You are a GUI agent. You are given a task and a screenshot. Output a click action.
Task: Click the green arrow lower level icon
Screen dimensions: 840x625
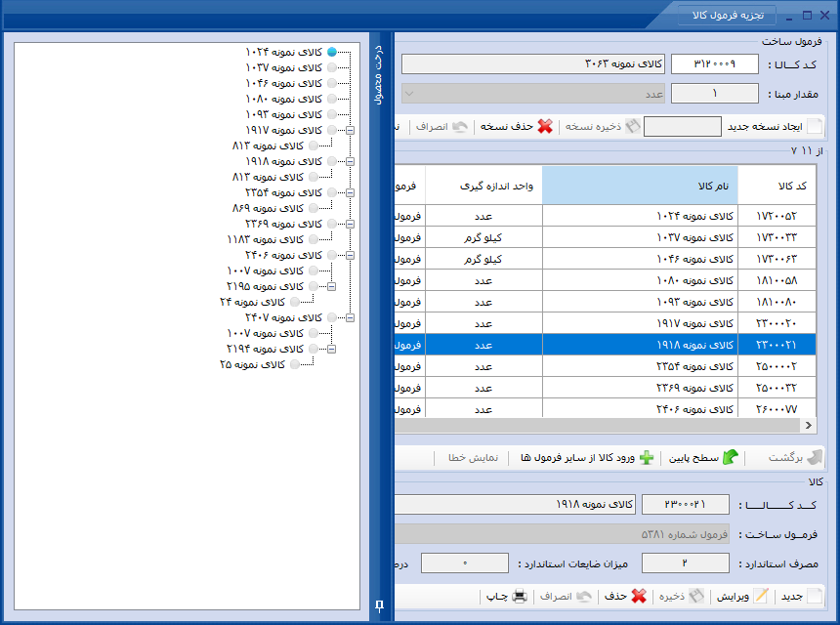tap(731, 457)
